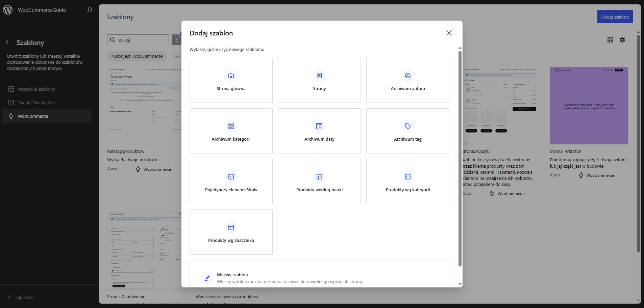Screen dimensions: 644x308
Task: Open Twenty Twenty-Five templates in sidebar
Action: pos(47,103)
